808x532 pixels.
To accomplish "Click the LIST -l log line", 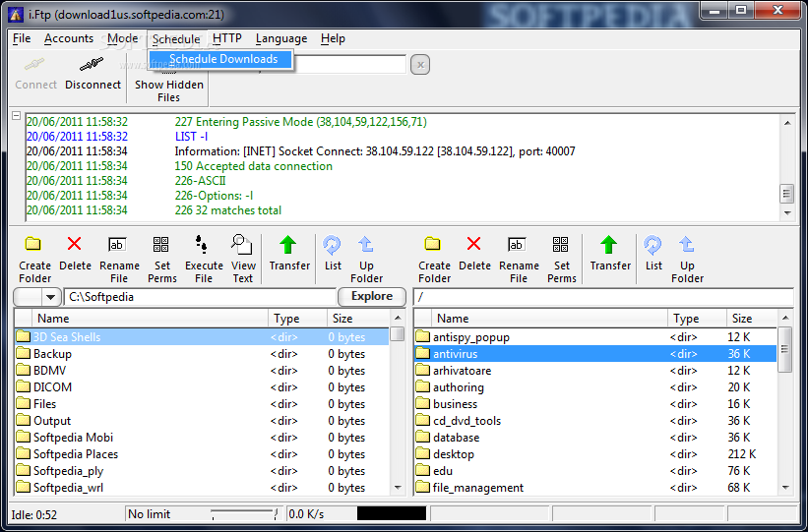I will coord(192,137).
